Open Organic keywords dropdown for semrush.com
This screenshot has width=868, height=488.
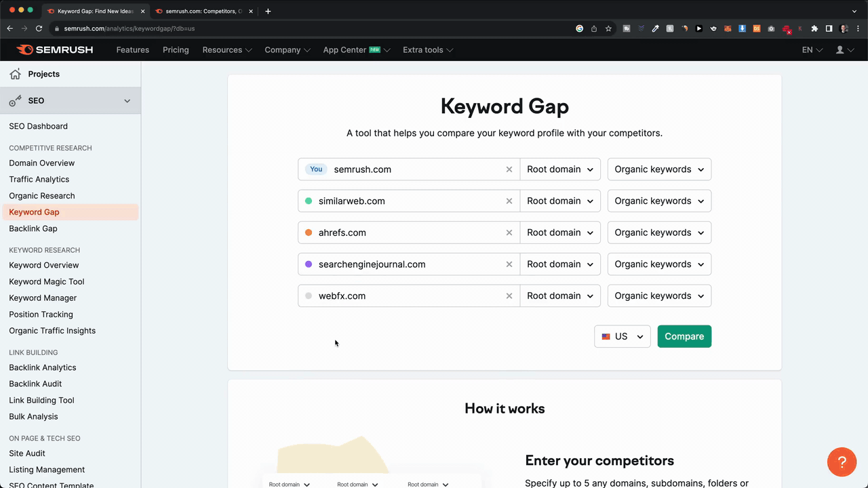pos(659,169)
